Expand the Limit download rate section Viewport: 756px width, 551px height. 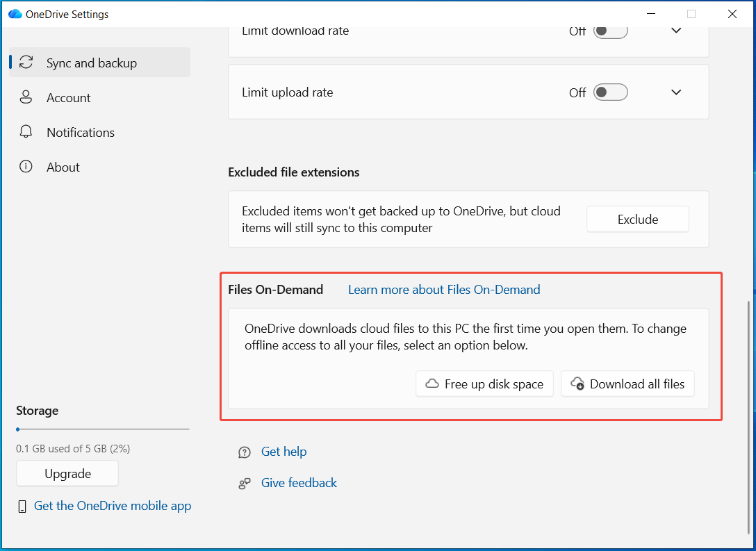tap(676, 30)
